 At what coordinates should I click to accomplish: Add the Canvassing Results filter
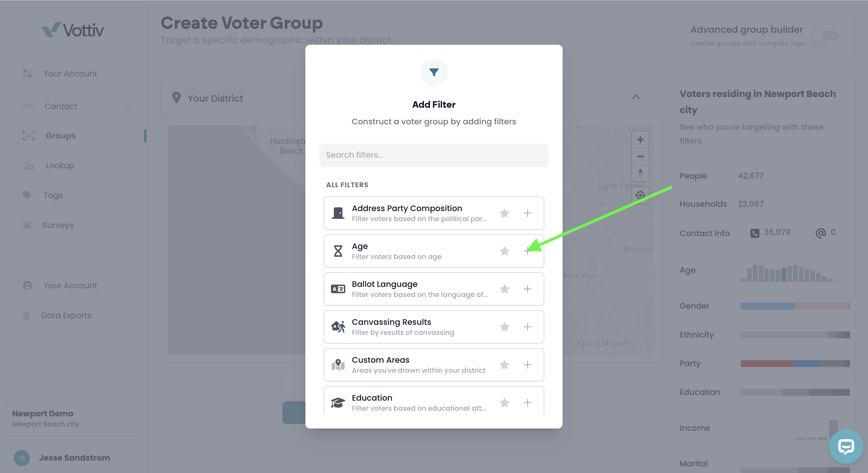coord(527,327)
